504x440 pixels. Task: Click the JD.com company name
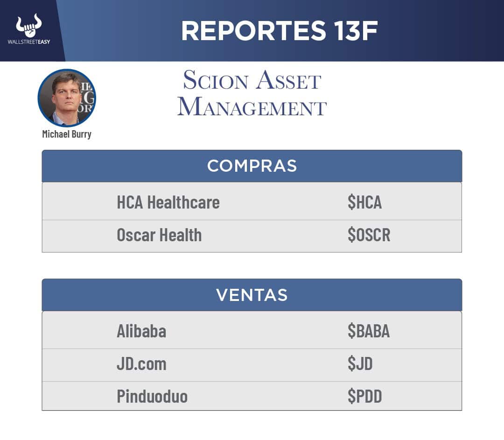[141, 364]
